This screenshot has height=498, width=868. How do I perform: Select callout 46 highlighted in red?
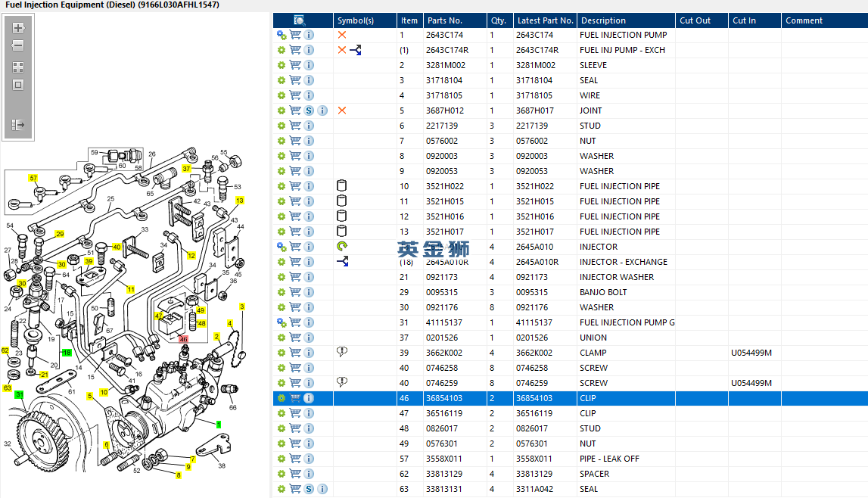183,338
